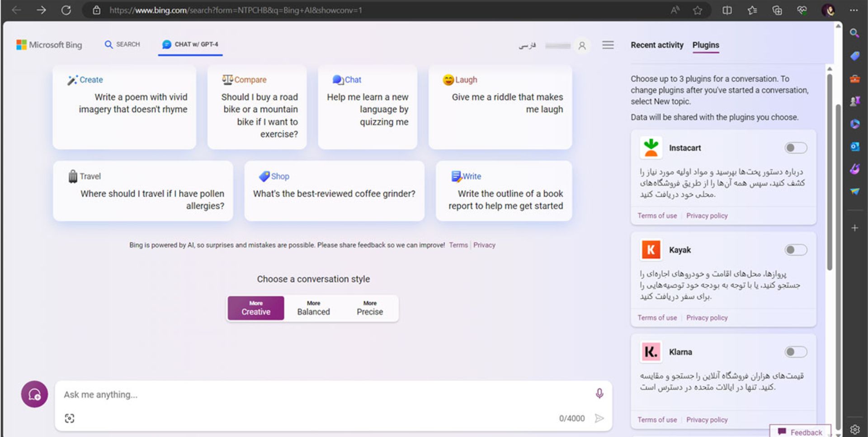Open the Outlook icon in Edge sidebar
This screenshot has width=868, height=437.
[x=854, y=147]
